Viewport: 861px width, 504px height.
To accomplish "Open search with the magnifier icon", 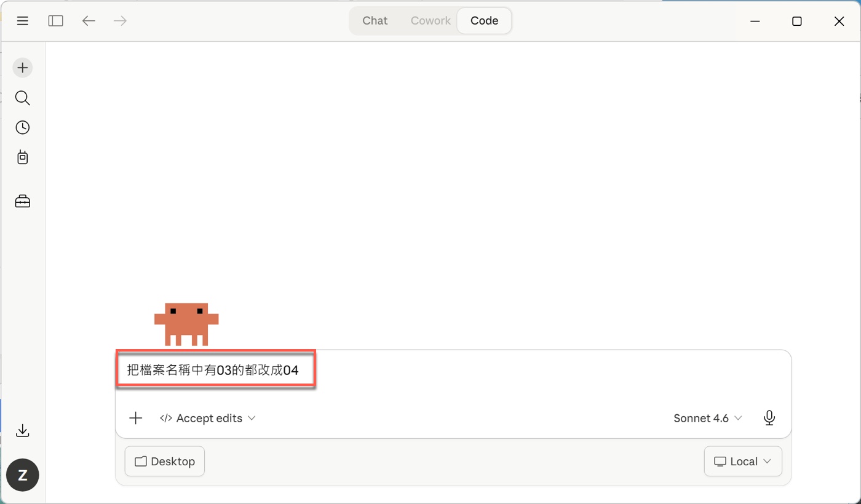I will (23, 98).
